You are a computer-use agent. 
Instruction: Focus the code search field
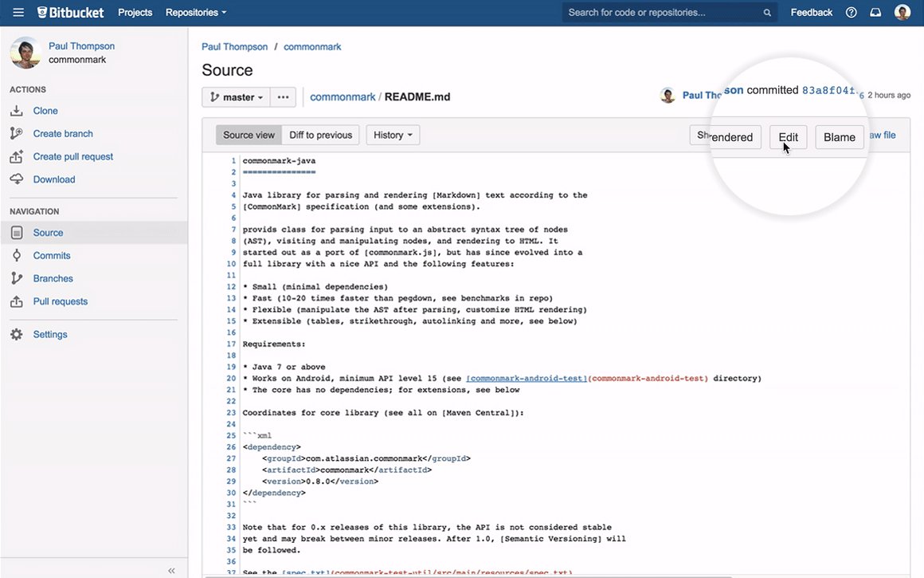tap(669, 13)
